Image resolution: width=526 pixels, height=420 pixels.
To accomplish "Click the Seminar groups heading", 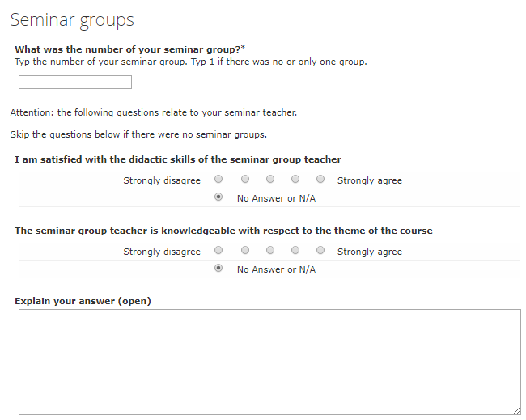I will click(72, 20).
